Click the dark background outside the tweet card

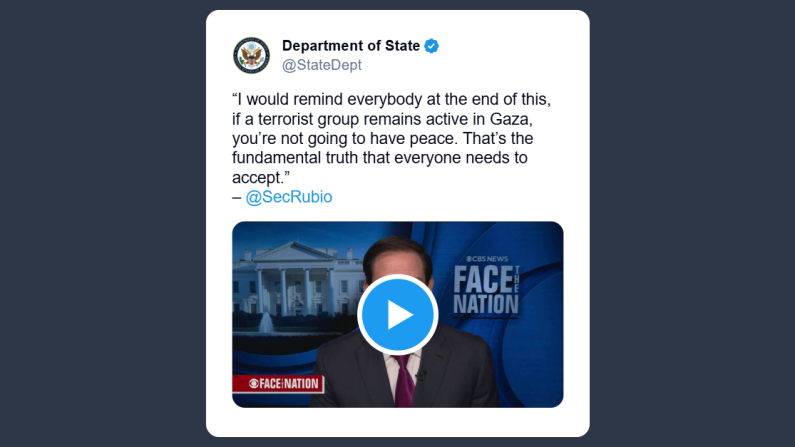tap(100, 220)
